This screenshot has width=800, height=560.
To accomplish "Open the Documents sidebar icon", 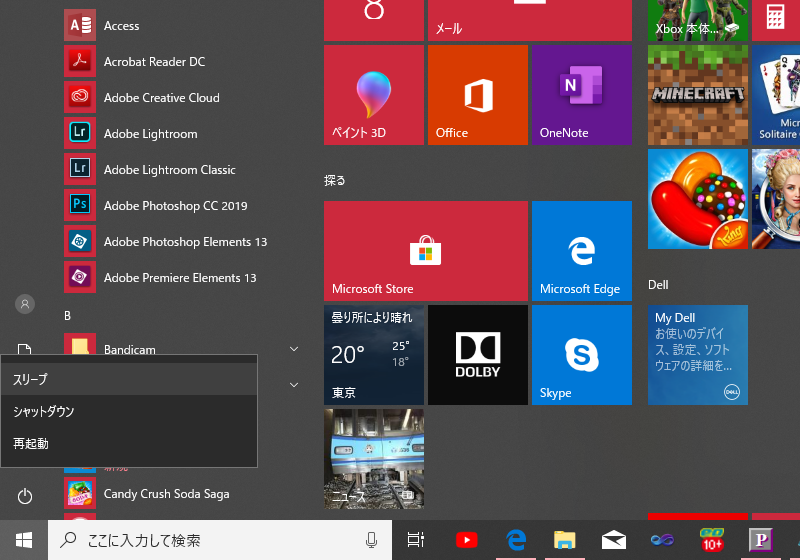I will pos(24,349).
